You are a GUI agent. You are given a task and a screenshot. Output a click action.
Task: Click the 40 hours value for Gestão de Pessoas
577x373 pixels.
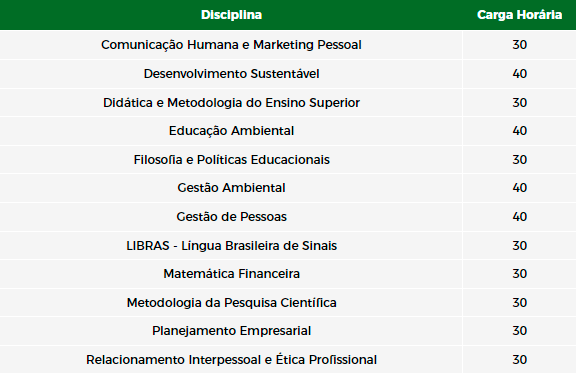click(519, 217)
